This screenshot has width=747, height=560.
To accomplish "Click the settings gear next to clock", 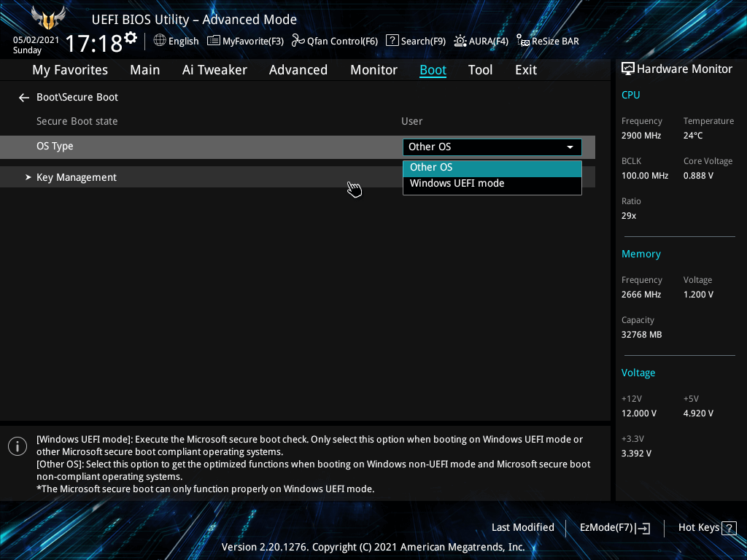I will click(131, 38).
